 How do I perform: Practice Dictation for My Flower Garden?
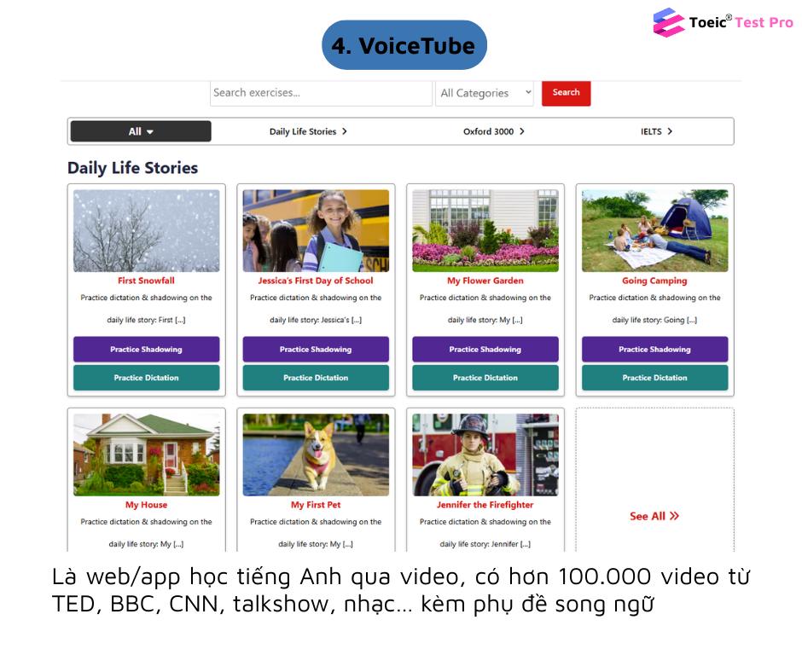click(485, 378)
